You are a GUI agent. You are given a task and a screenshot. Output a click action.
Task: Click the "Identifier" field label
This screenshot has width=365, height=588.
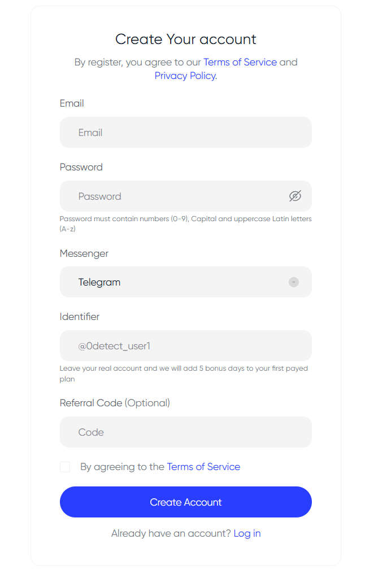tap(79, 317)
